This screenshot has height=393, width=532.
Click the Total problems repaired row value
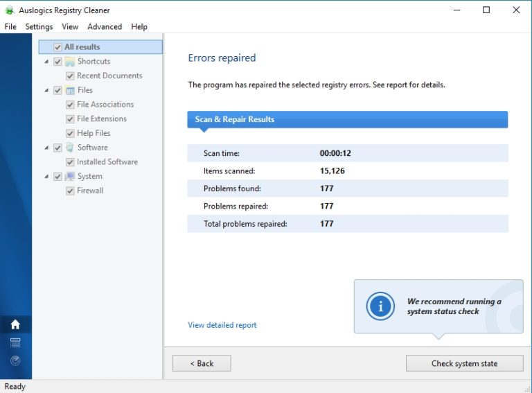[x=326, y=224]
